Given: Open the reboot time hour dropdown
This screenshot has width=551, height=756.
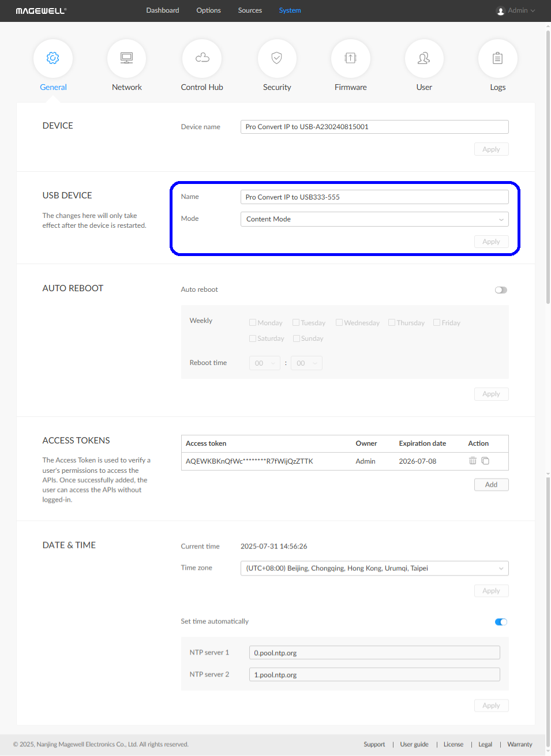Looking at the screenshot, I should (x=265, y=363).
